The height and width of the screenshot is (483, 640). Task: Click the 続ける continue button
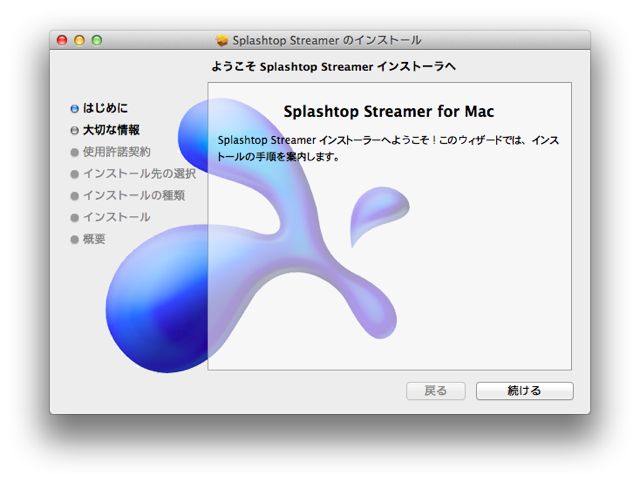[524, 391]
